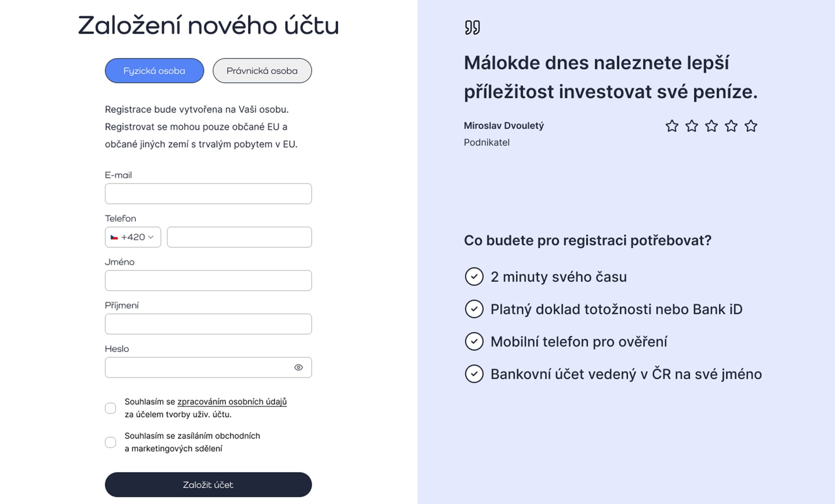Viewport: 835px width, 504px height.
Task: Open the +420 country code dropdown
Action: point(133,237)
